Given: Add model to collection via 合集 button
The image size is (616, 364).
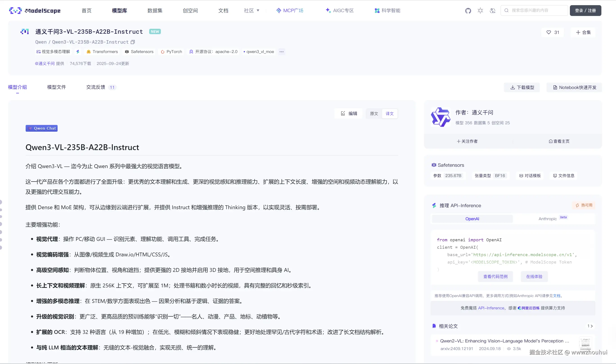Looking at the screenshot, I should pos(583,32).
